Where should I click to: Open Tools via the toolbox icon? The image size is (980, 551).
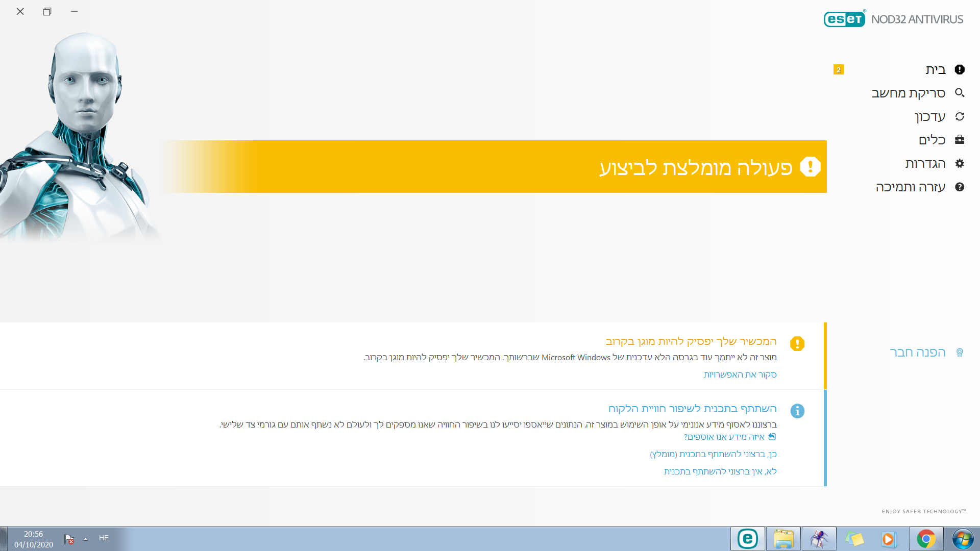point(960,140)
